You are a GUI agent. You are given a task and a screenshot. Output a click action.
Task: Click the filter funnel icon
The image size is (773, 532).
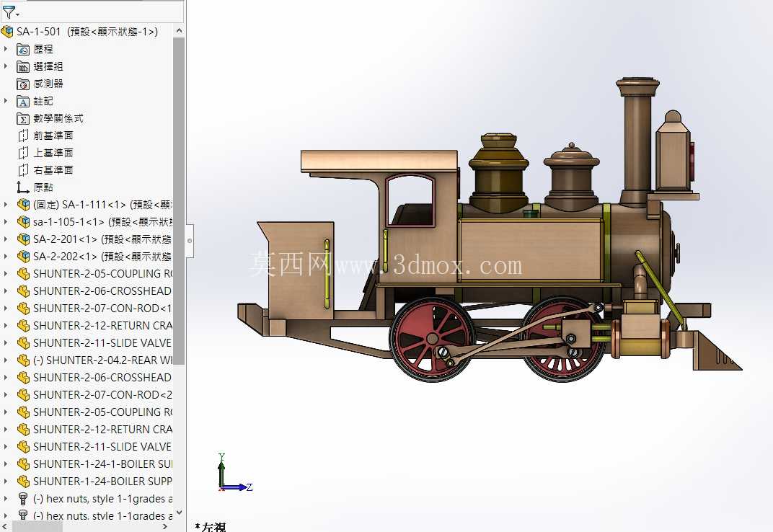(8, 12)
